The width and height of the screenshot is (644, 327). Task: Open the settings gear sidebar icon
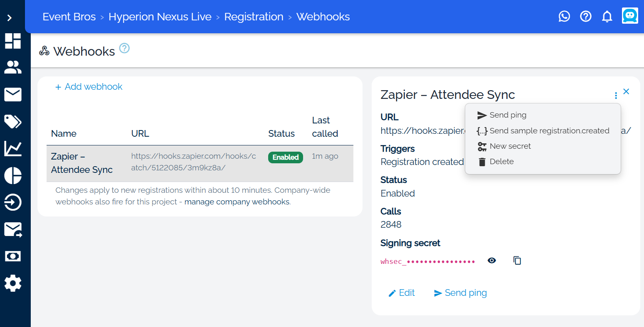pyautogui.click(x=13, y=283)
